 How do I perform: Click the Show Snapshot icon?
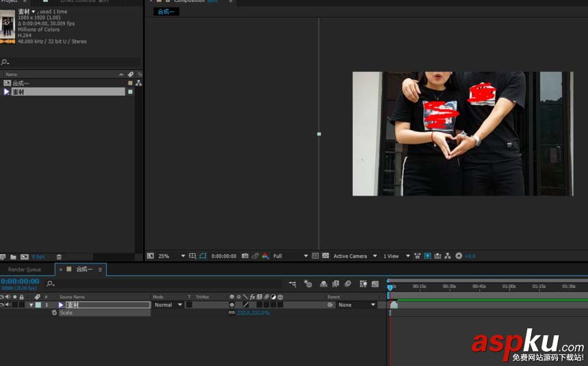[255, 256]
